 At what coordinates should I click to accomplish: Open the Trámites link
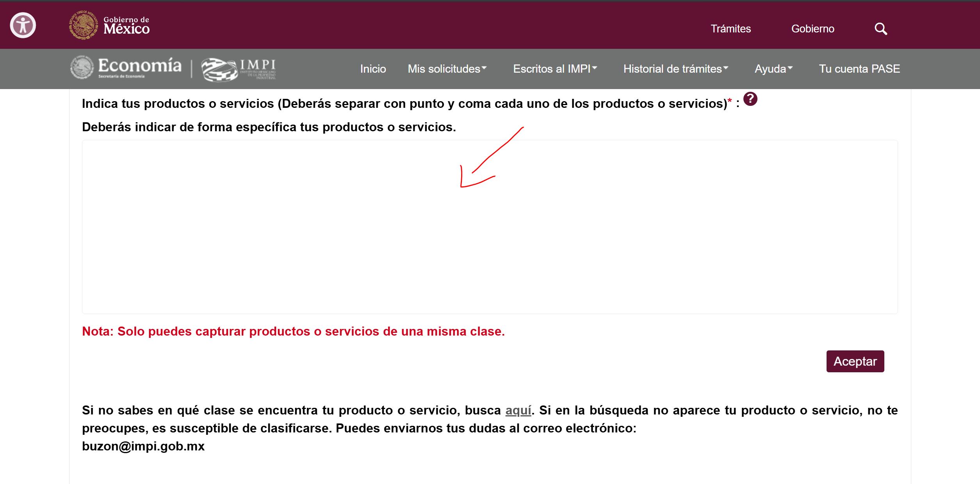731,29
